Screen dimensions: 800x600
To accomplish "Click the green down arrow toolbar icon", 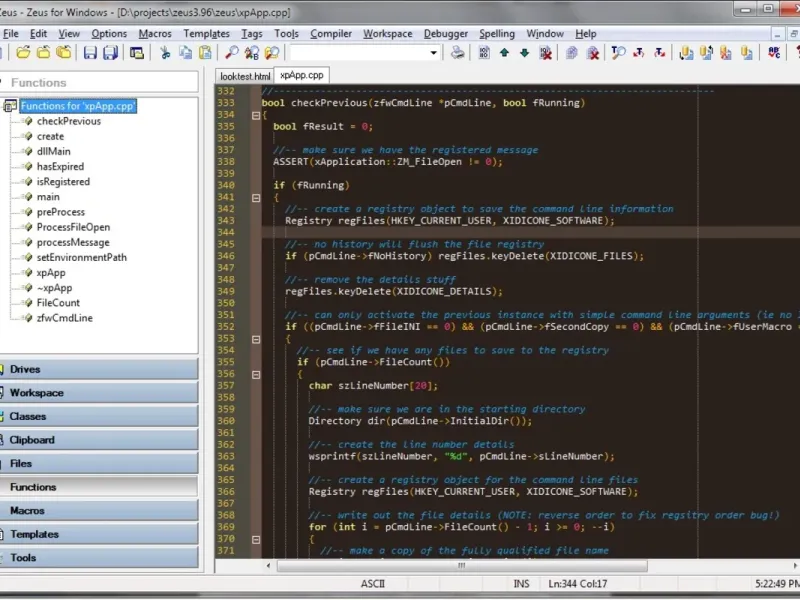I will [524, 53].
